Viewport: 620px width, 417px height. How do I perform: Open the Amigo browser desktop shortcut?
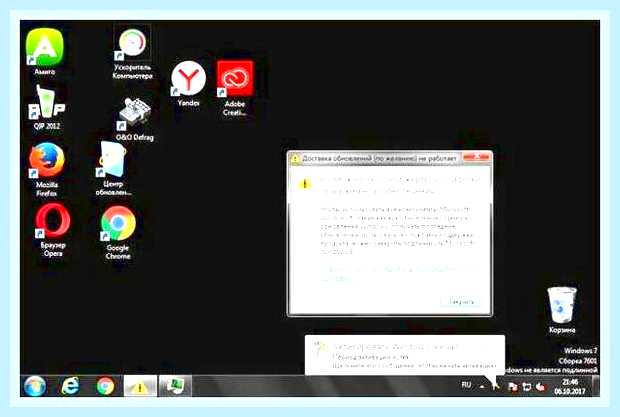pos(45,51)
